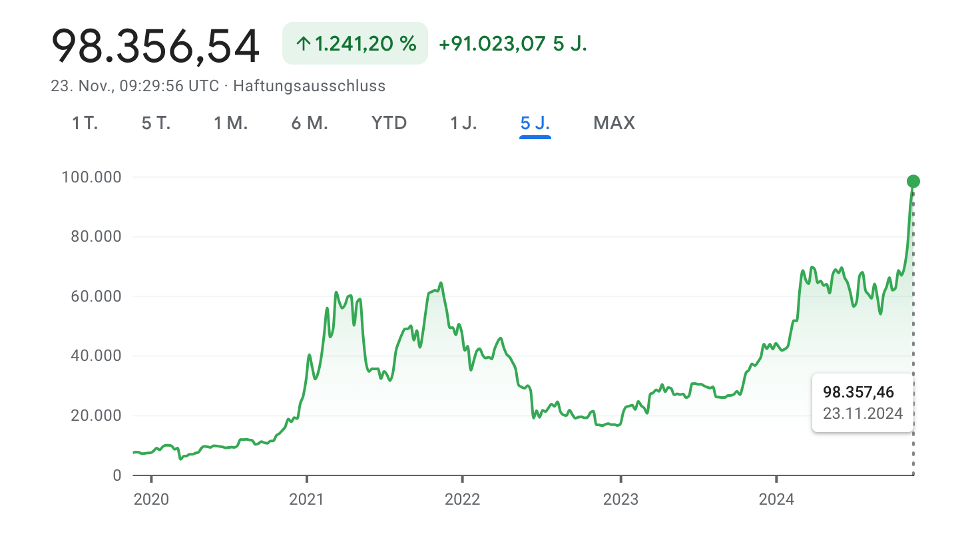Viewport: 980px width, 534px height.
Task: Click the 2023 x-axis label
Action: pyautogui.click(x=620, y=499)
